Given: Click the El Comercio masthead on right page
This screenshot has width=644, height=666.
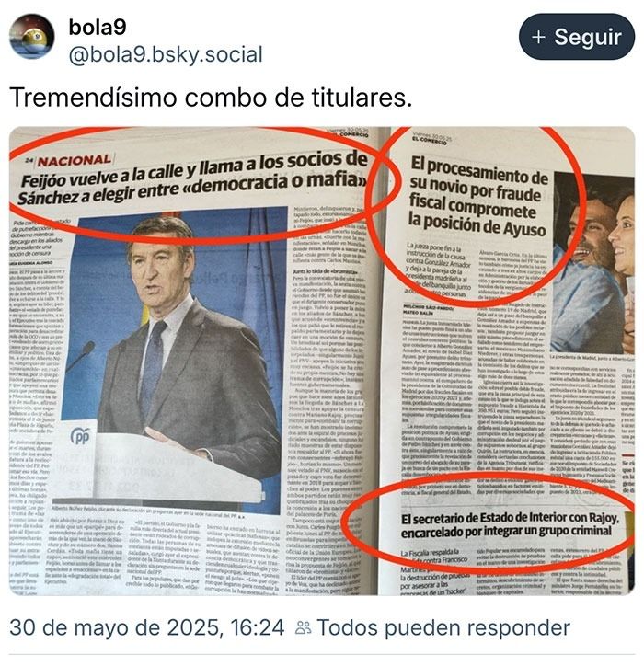Looking at the screenshot, I should (x=429, y=140).
